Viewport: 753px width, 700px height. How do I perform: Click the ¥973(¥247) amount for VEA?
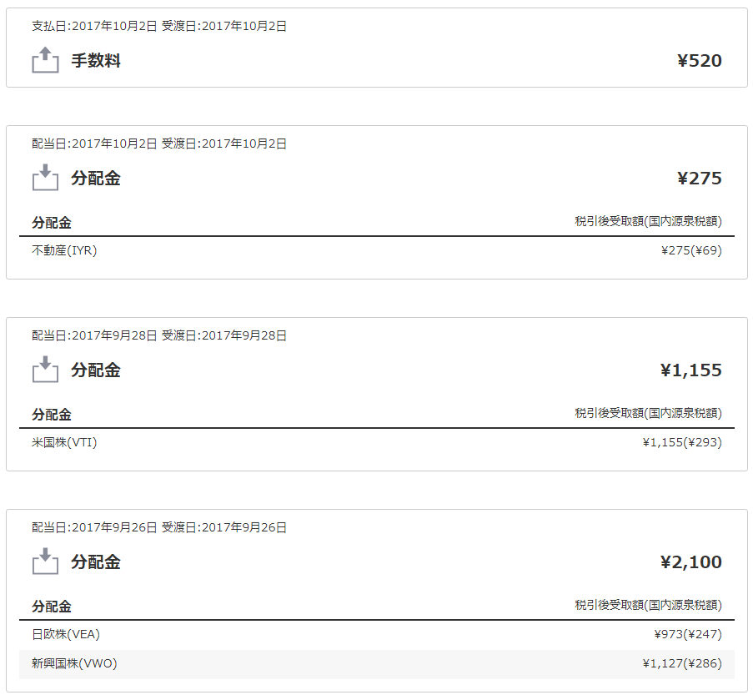coord(688,634)
